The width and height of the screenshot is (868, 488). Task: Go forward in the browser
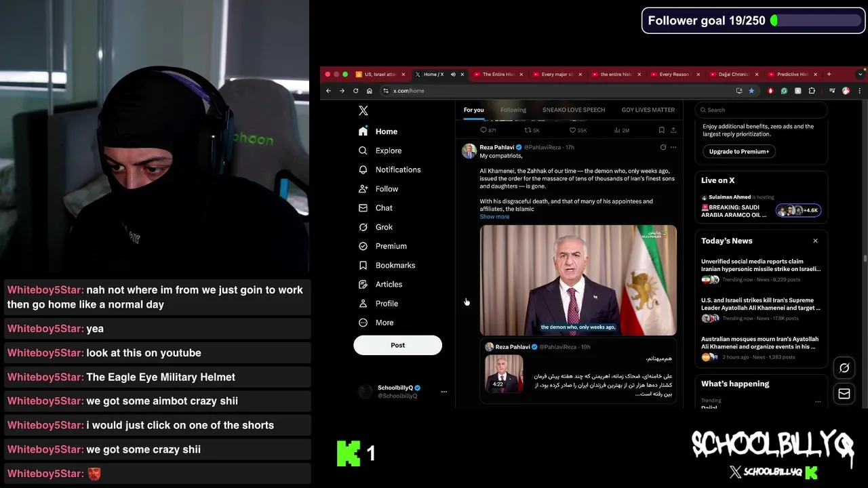[342, 91]
